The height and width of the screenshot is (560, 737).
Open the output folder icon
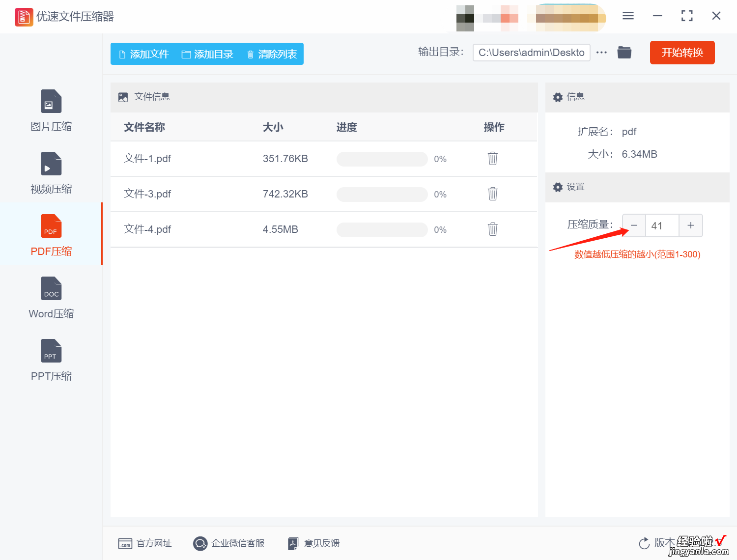(624, 52)
